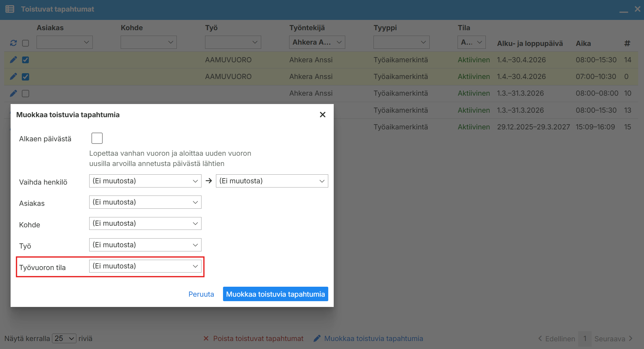Click the previous page chevron icon
Viewport: 644px width, 349px height.
tap(540, 338)
